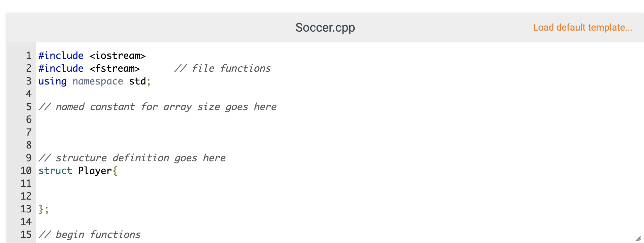This screenshot has width=644, height=243.
Task: Click the file functions comment
Action: (x=223, y=68)
